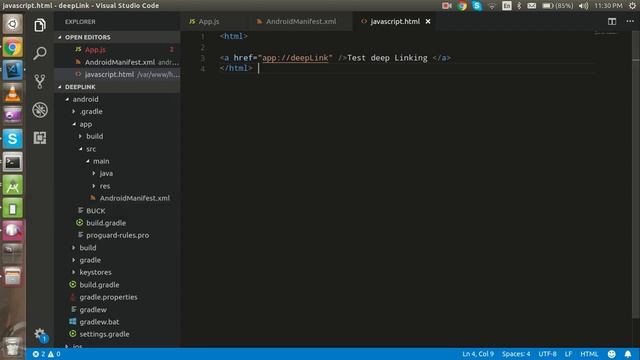This screenshot has height=360, width=640.
Task: Collapse the app folder
Action: tap(85, 124)
